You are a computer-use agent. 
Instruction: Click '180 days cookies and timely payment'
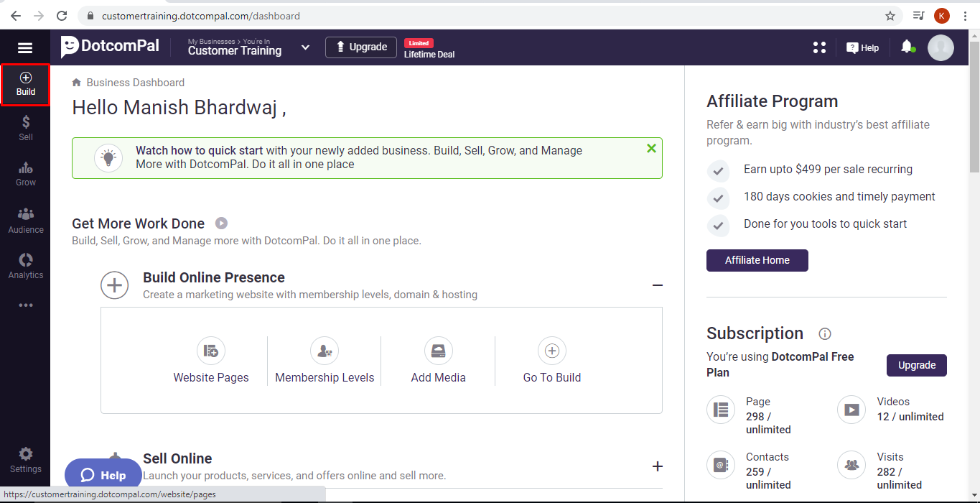839,197
